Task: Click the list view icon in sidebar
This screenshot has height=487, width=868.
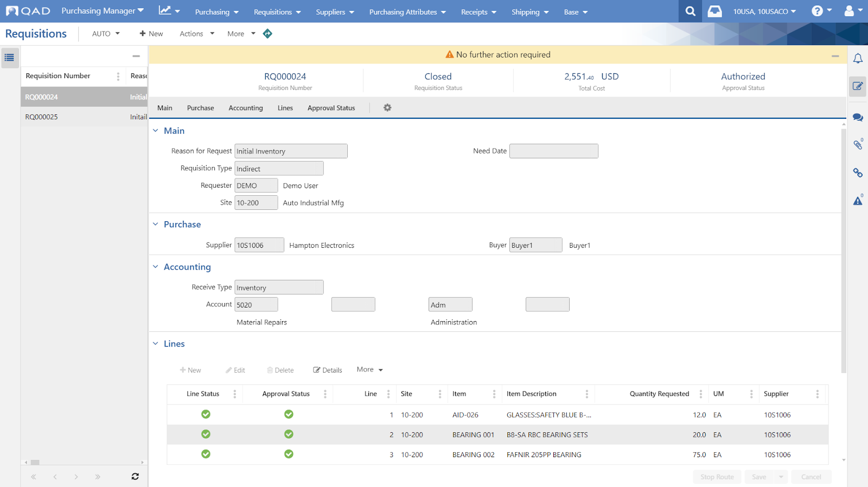Action: (9, 57)
